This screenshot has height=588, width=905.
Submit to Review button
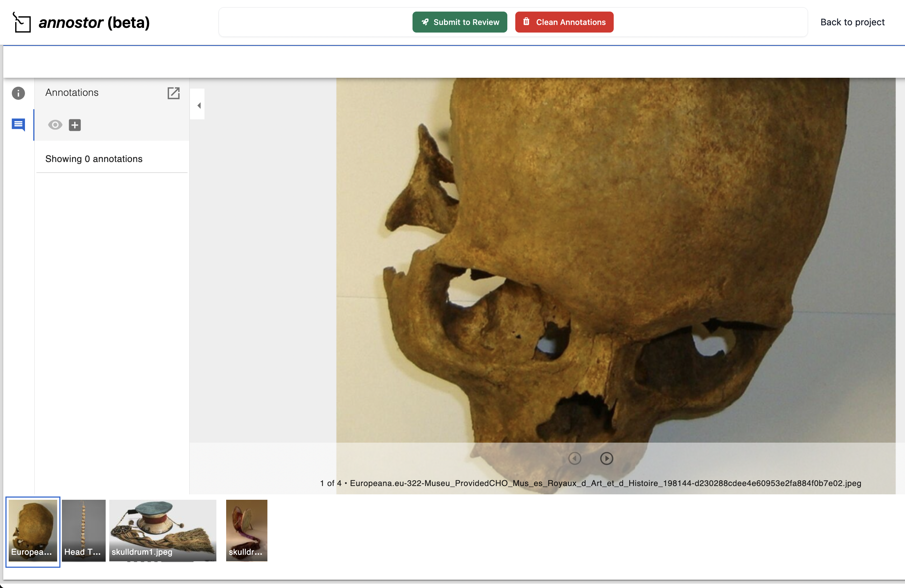[460, 22]
